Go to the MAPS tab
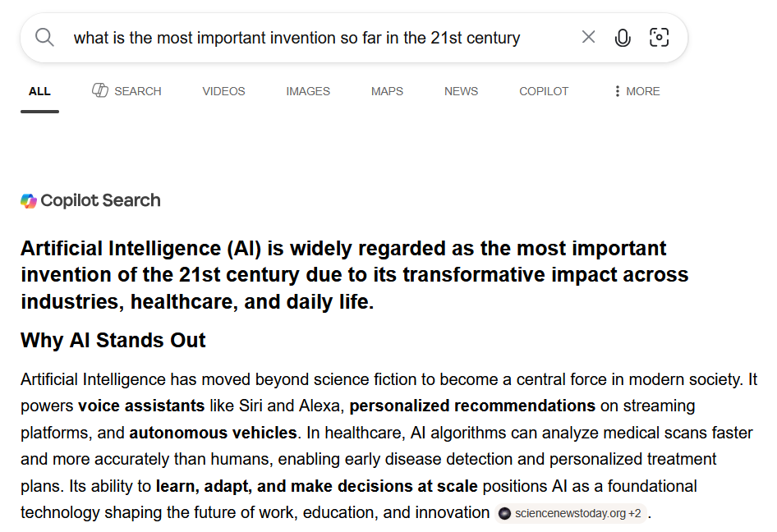Viewport: 777px width, 532px height. tap(387, 92)
